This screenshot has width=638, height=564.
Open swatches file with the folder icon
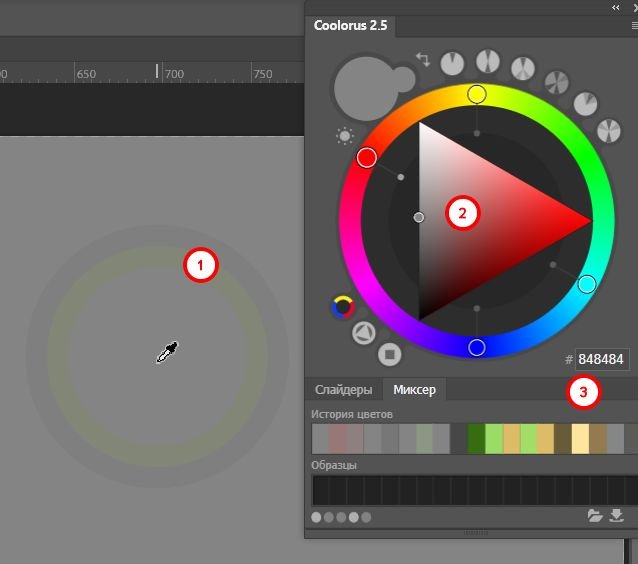[x=595, y=516]
